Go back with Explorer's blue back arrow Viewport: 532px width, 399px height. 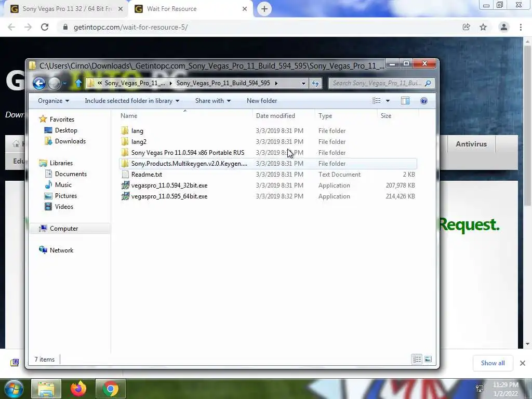pos(39,83)
